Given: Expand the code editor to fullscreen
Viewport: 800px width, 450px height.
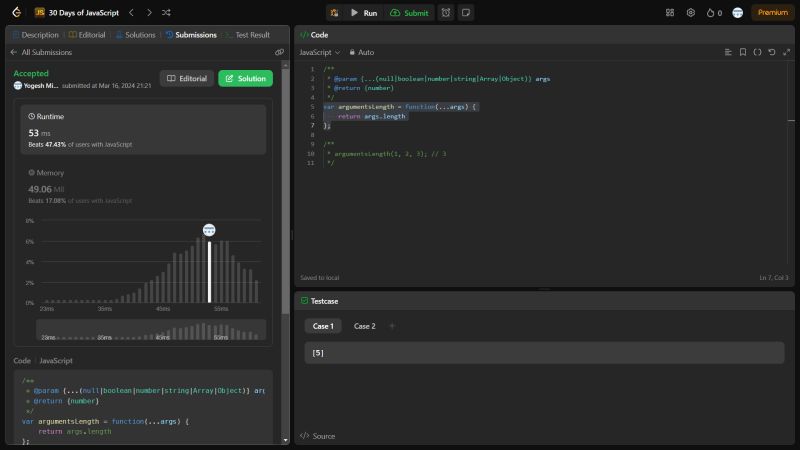Looking at the screenshot, I should click(786, 52).
